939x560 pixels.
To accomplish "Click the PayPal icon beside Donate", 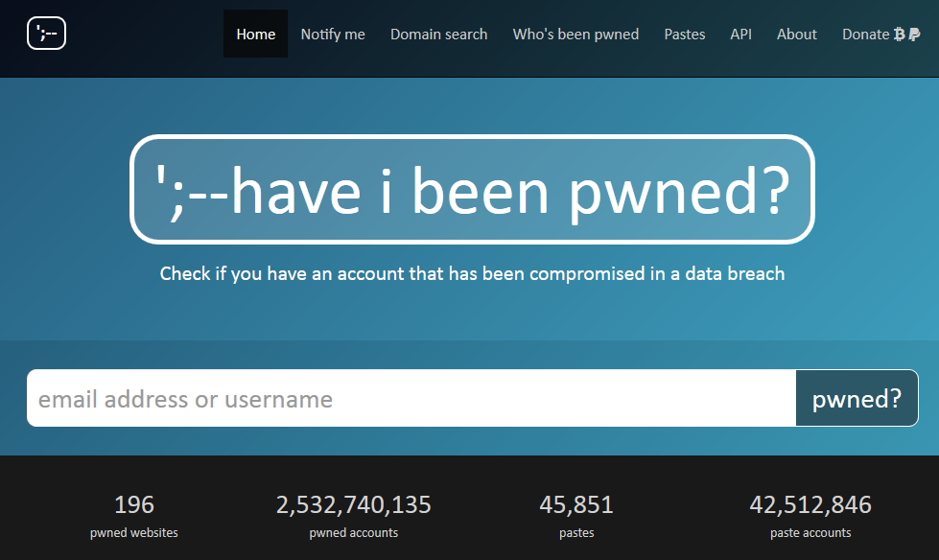I will (x=914, y=35).
